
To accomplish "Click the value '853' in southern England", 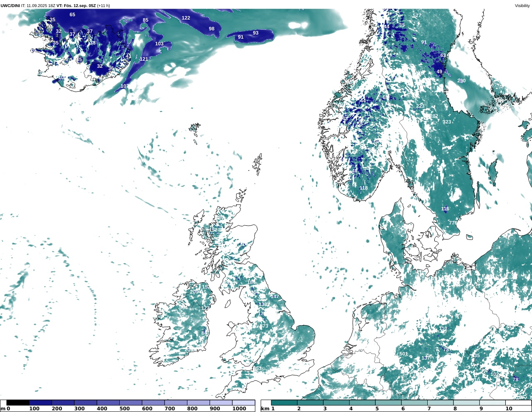I will coord(258,368).
